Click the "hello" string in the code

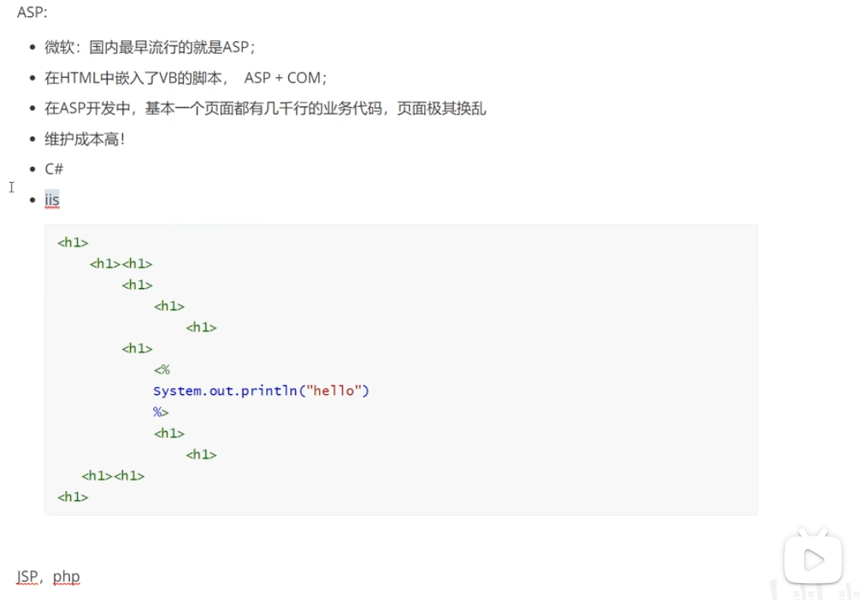tap(334, 391)
